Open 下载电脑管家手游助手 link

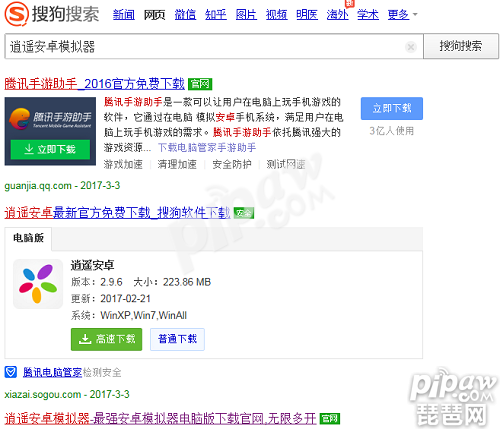pos(207,147)
